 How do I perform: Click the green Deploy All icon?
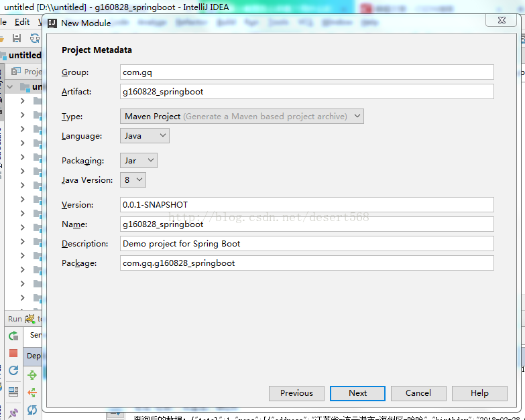pos(32,375)
